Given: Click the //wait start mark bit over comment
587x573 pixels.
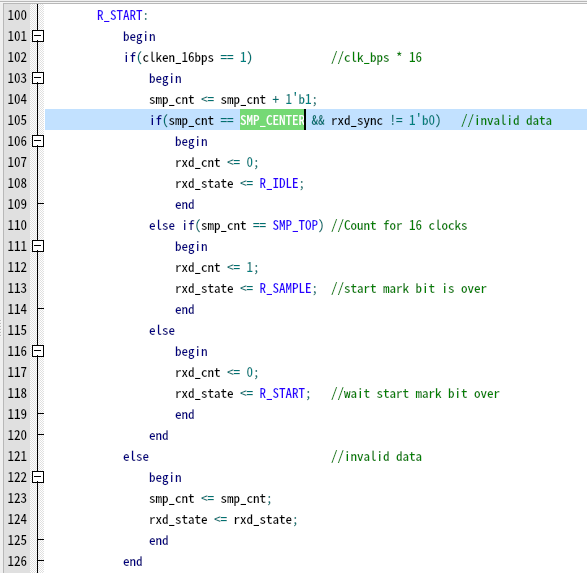Looking at the screenshot, I should click(415, 394).
